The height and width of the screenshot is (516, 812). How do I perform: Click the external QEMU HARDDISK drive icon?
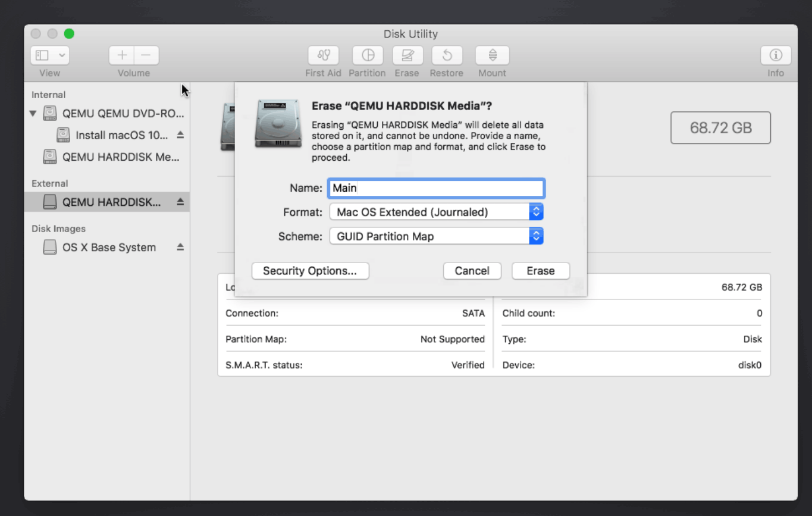(50, 202)
